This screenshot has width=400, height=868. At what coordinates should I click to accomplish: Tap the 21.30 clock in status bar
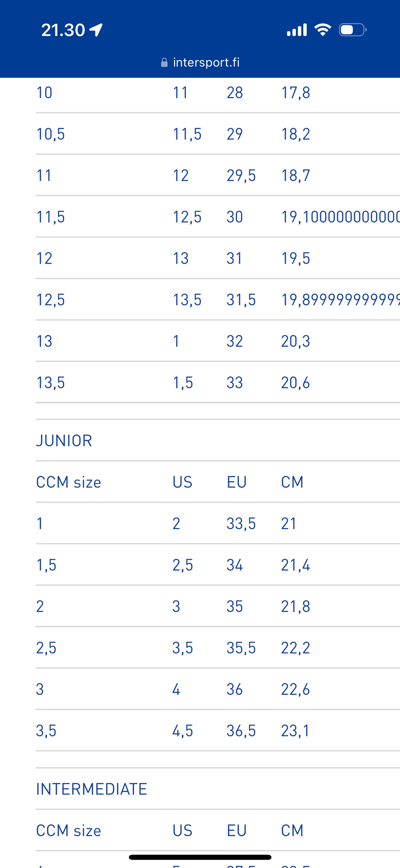click(63, 30)
